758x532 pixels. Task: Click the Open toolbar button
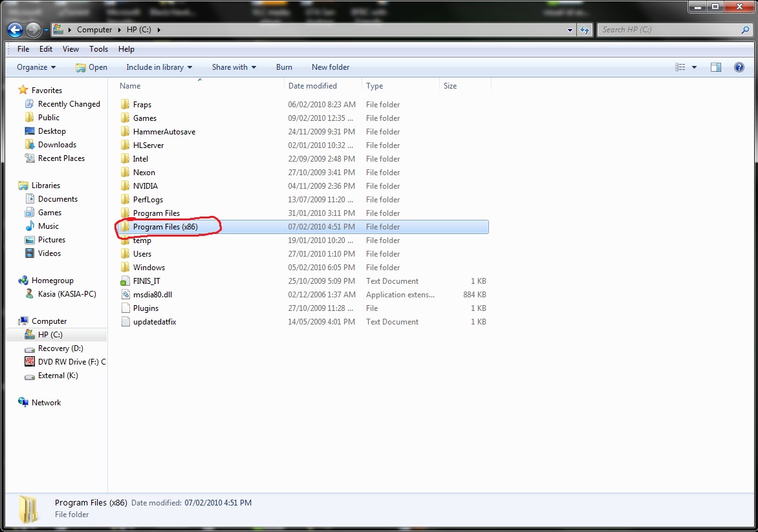[x=91, y=67]
